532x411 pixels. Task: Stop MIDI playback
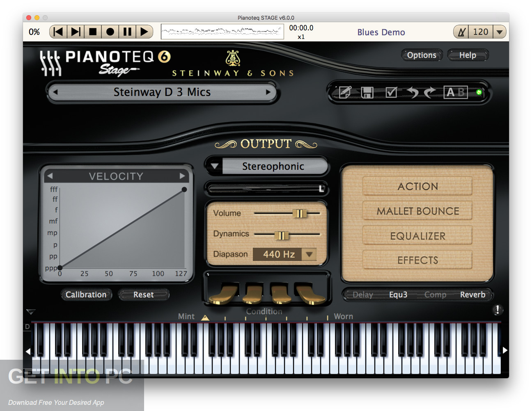tap(93, 32)
